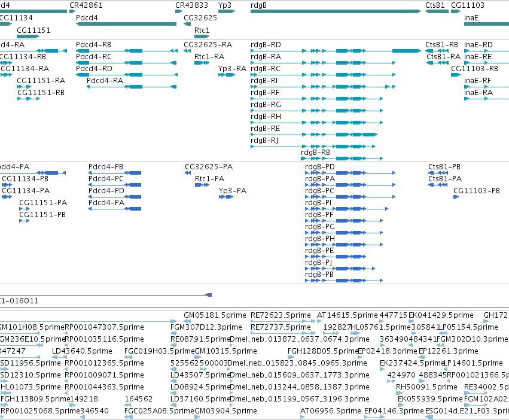Click transcript label Pdcd4-RD
Viewport: 509px width, 420px height.
click(x=94, y=69)
